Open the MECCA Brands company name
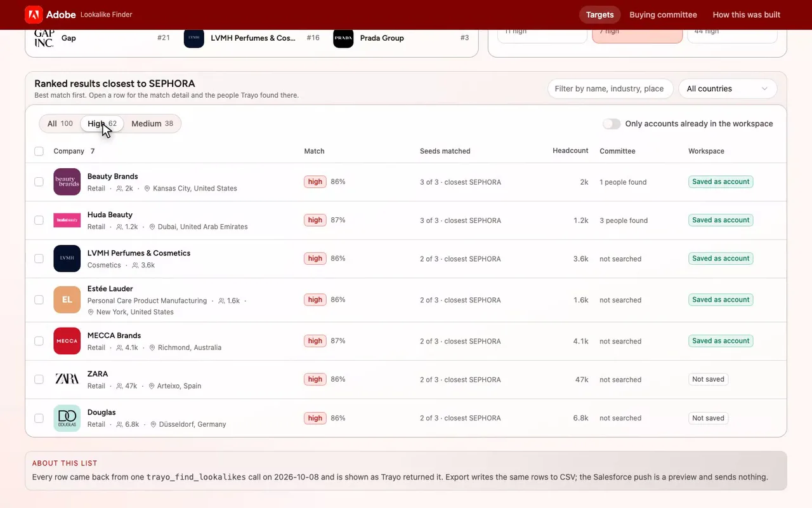The width and height of the screenshot is (812, 508). [x=114, y=335]
